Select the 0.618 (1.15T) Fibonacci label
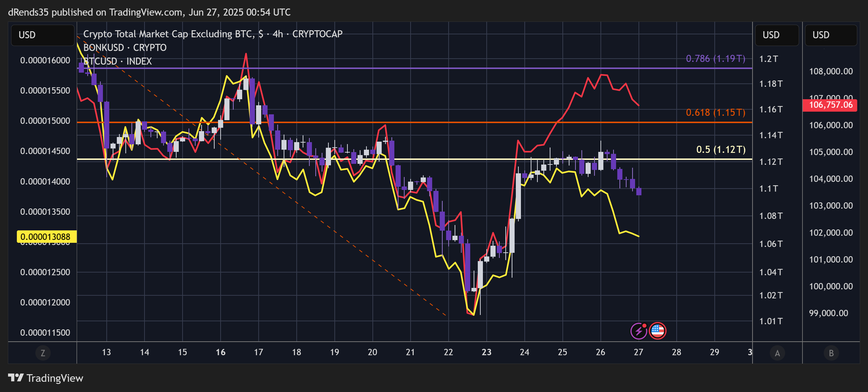The height and width of the screenshot is (392, 868). coord(716,112)
